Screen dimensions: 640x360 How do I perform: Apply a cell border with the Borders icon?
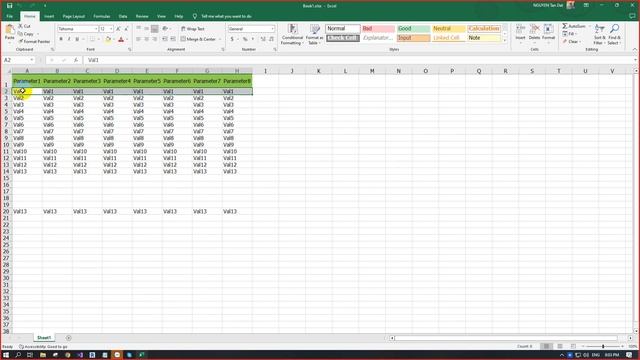(x=92, y=40)
